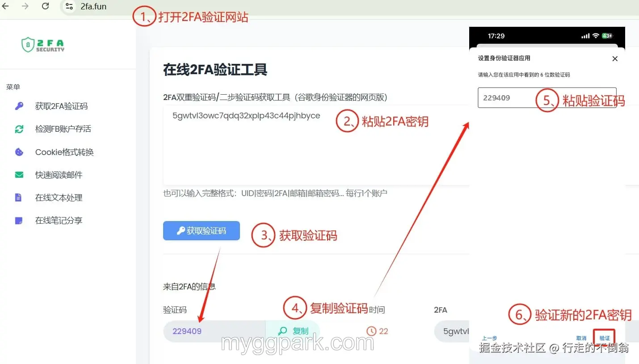Click the 复制 button to copy the code
The image size is (639, 364).
(293, 331)
